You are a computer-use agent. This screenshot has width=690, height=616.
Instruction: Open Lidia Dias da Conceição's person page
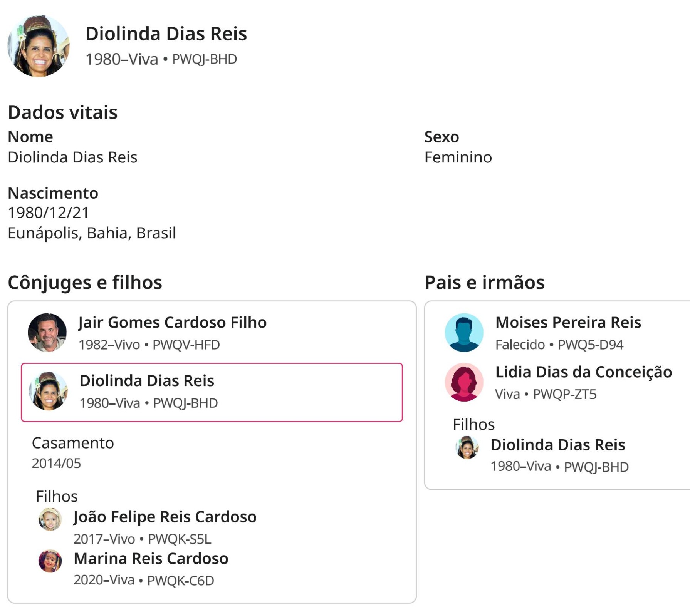pyautogui.click(x=584, y=372)
